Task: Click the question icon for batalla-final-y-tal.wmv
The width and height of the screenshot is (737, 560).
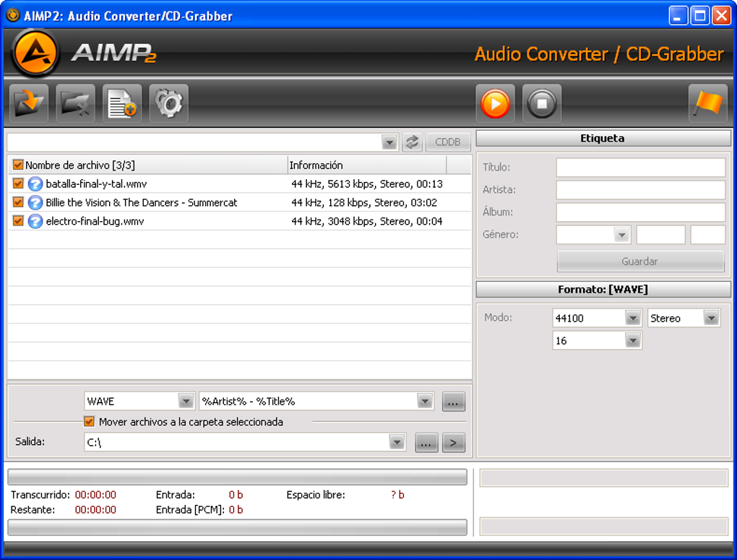Action: click(35, 184)
